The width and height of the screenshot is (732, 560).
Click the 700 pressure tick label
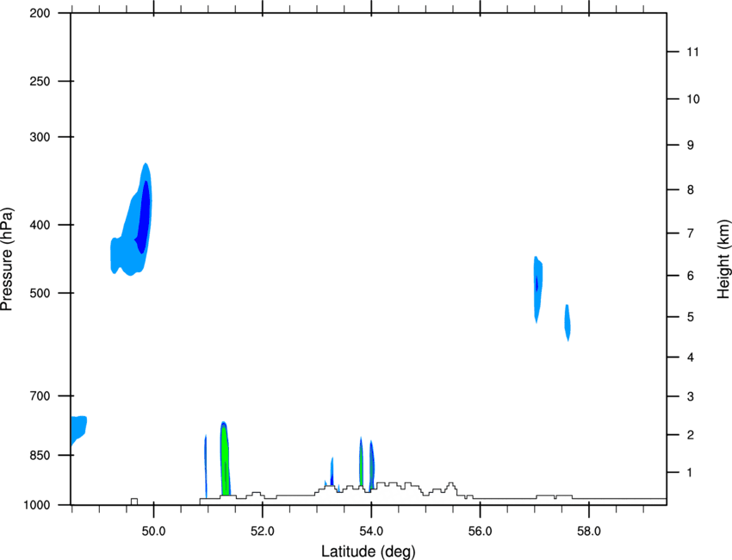point(40,395)
